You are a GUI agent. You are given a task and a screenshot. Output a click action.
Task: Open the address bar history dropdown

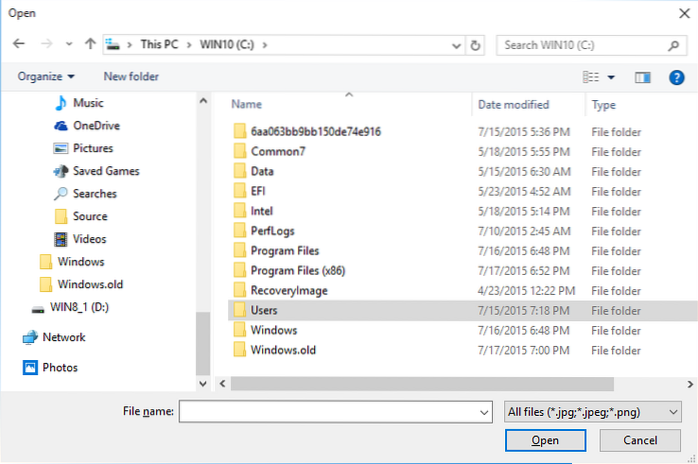pos(456,45)
